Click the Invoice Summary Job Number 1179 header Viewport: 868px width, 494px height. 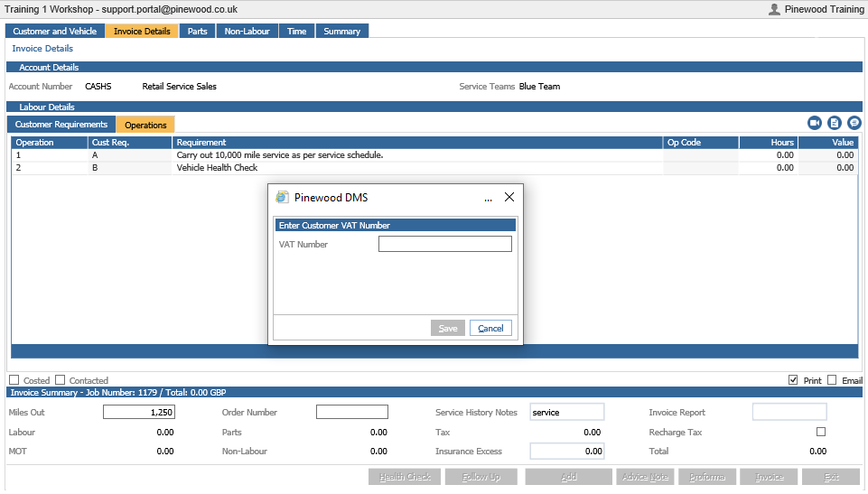[434, 392]
